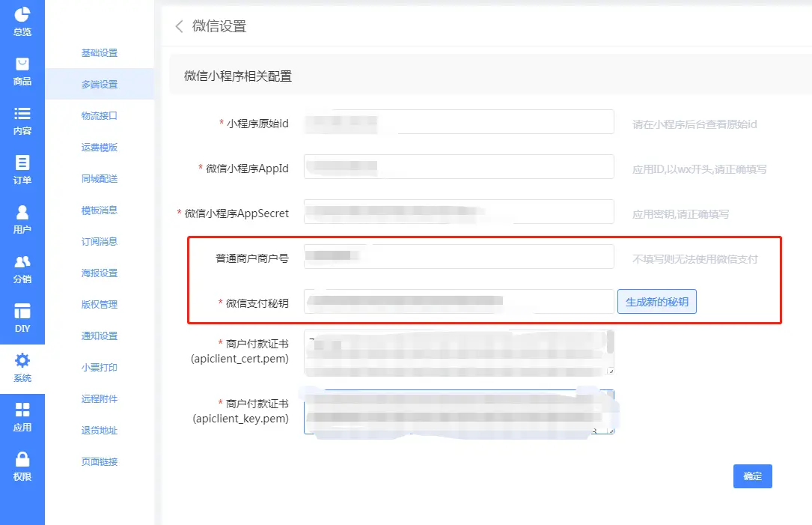The width and height of the screenshot is (812, 525).
Task: Select the 订单 document icon
Action: (x=22, y=163)
